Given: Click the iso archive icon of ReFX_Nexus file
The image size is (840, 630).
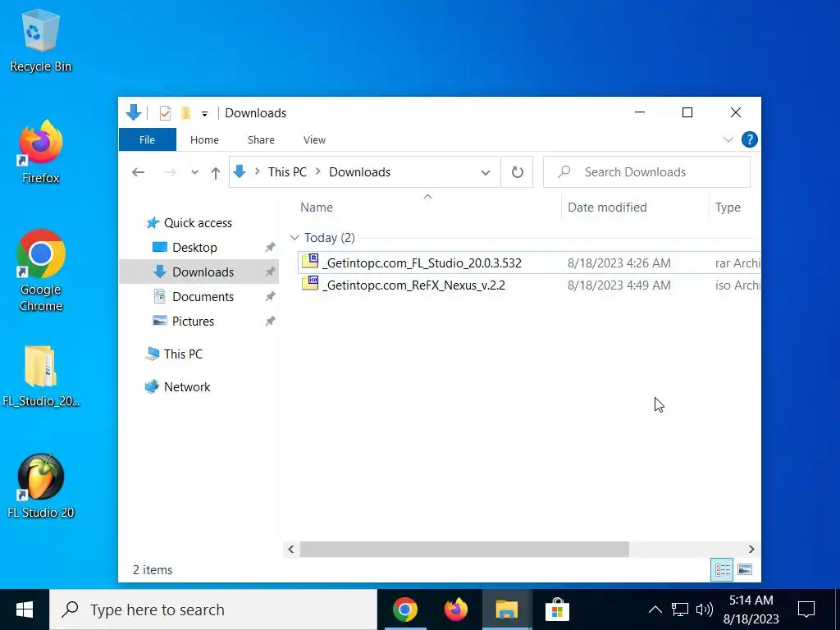Looking at the screenshot, I should coord(310,283).
